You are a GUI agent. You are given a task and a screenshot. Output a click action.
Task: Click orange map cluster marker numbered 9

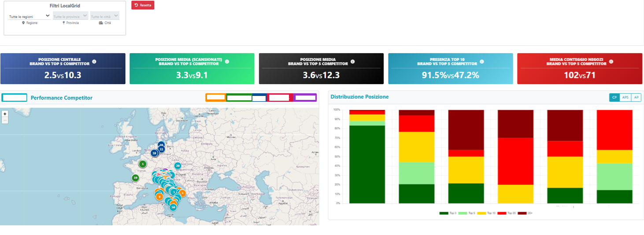(159, 196)
